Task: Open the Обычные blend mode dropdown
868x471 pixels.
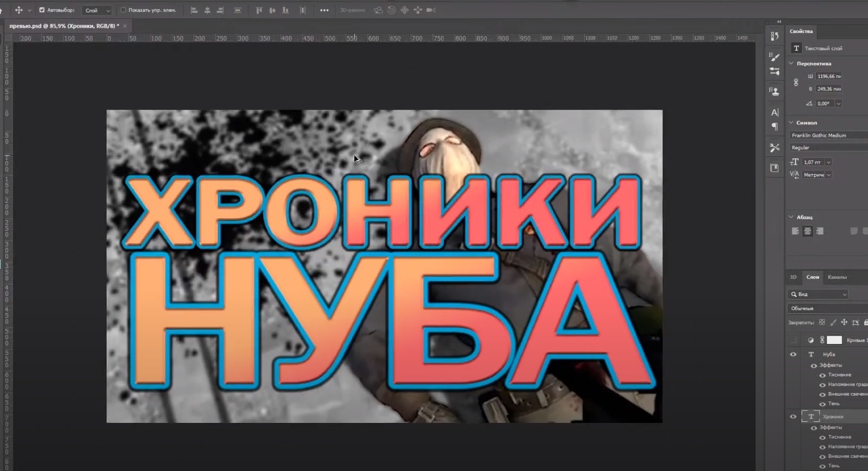Action: 828,308
